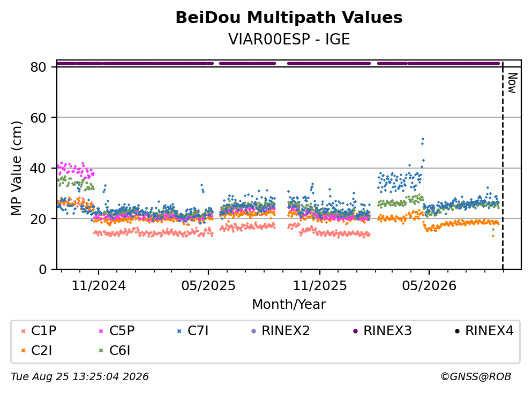Click the C1P legend marker icon

[x=23, y=331]
